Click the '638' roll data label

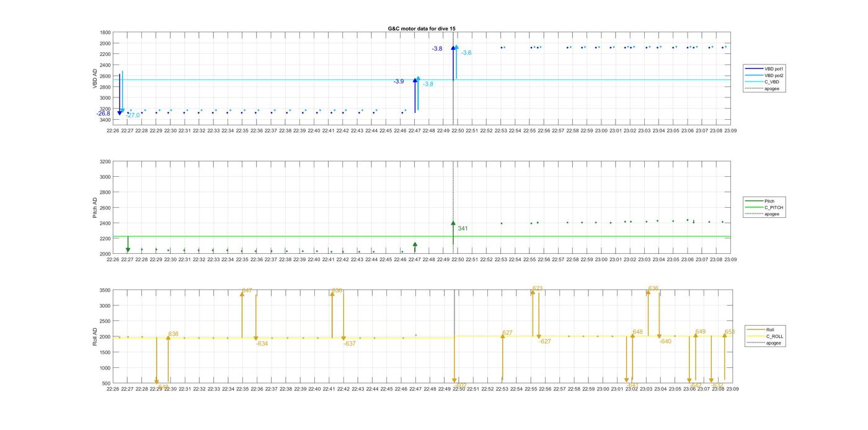pos(173,334)
